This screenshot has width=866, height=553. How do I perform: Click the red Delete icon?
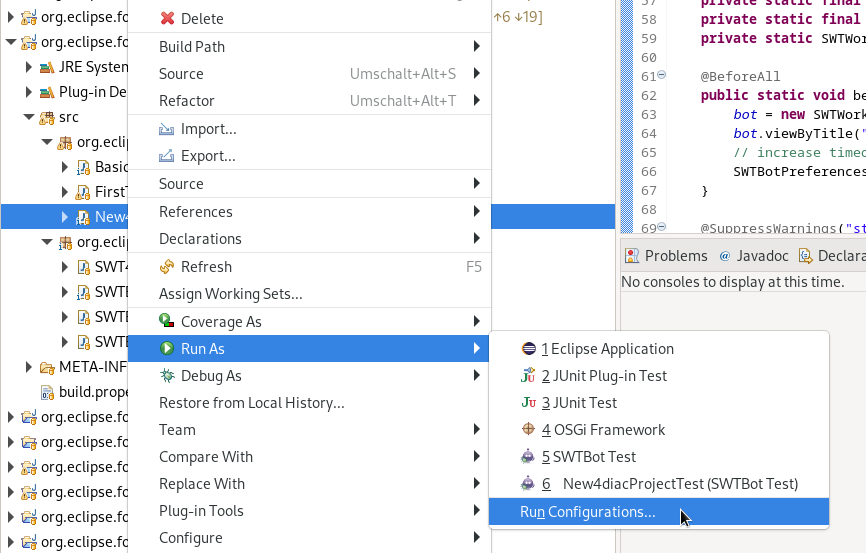(x=167, y=19)
